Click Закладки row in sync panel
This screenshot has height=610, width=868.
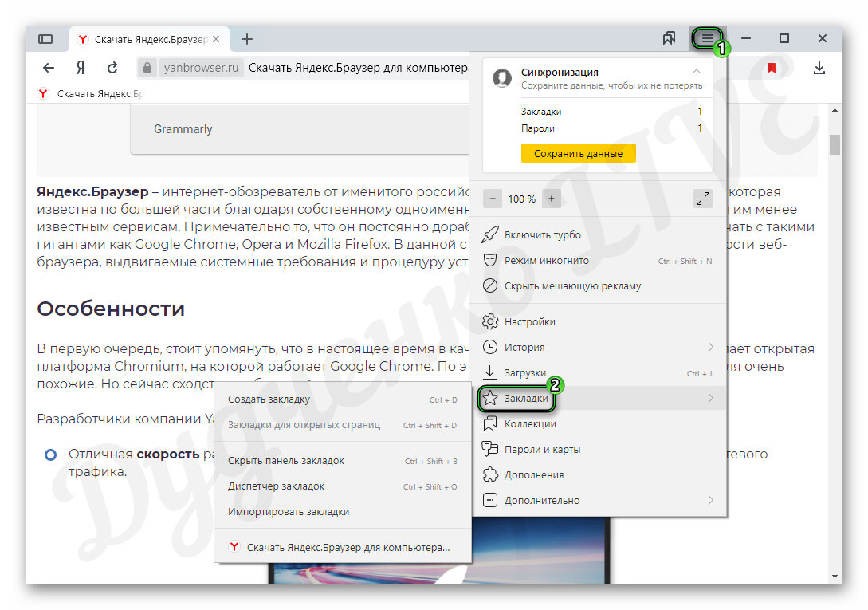pyautogui.click(x=611, y=112)
